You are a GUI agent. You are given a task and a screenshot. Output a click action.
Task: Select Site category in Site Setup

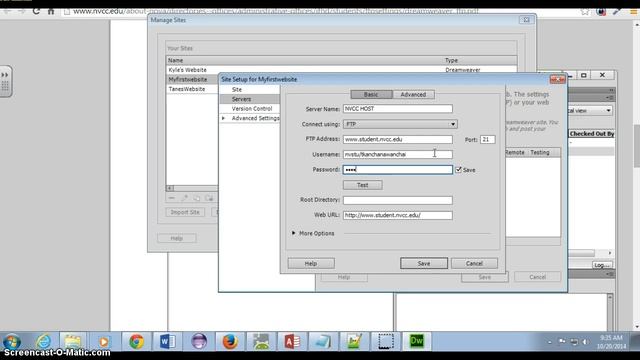pos(237,89)
